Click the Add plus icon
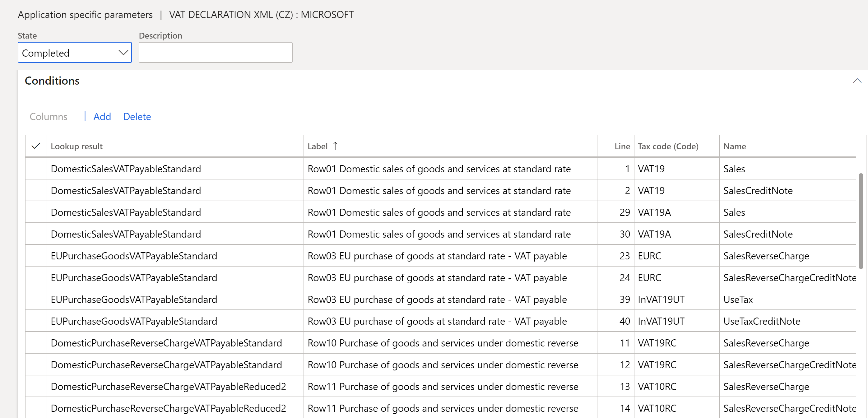 (85, 116)
